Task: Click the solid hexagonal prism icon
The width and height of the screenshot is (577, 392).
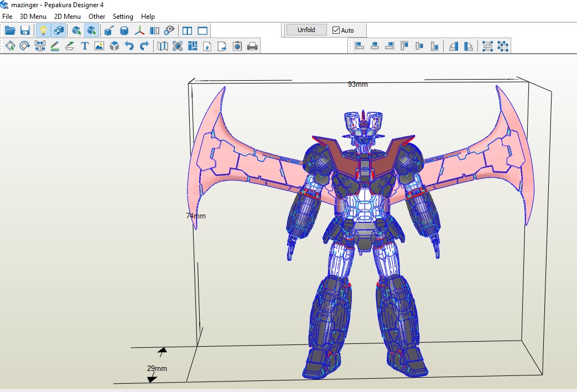Action: [x=124, y=30]
